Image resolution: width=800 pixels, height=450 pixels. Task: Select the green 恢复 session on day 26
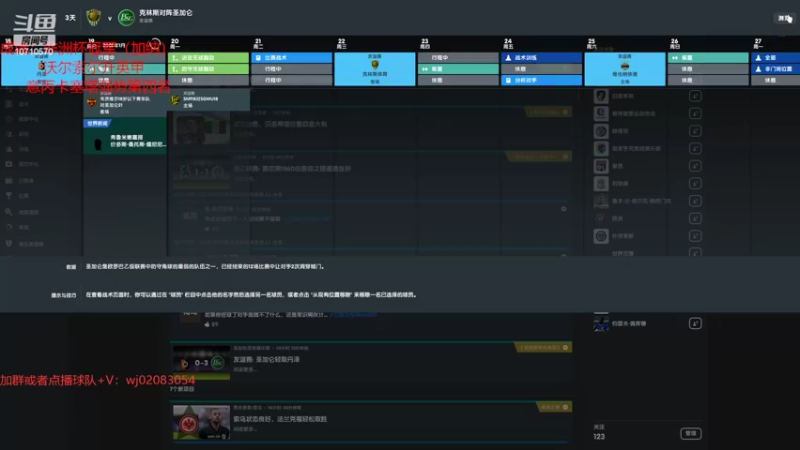tap(708, 58)
